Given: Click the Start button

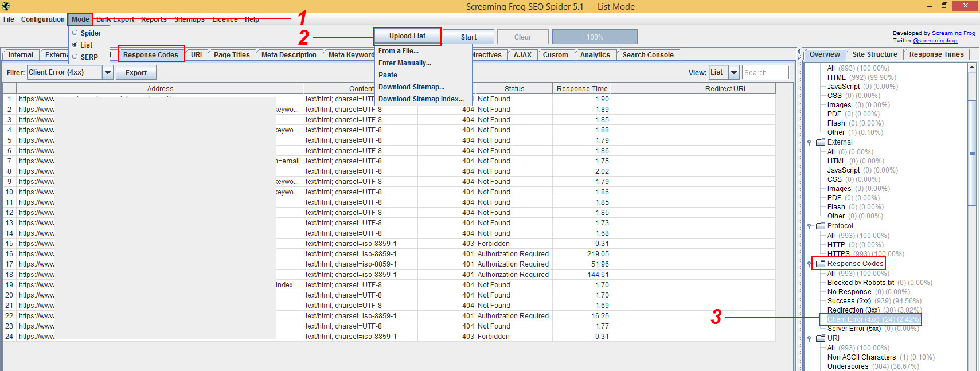Looking at the screenshot, I should click(468, 37).
